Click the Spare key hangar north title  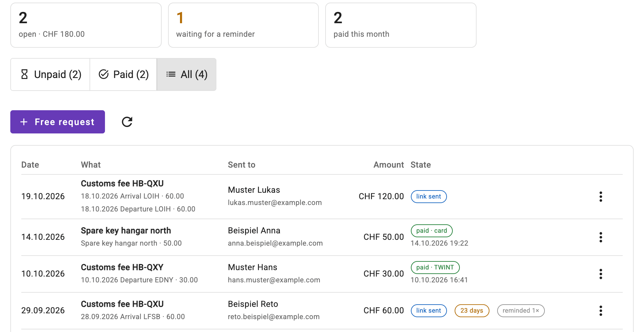(x=126, y=231)
